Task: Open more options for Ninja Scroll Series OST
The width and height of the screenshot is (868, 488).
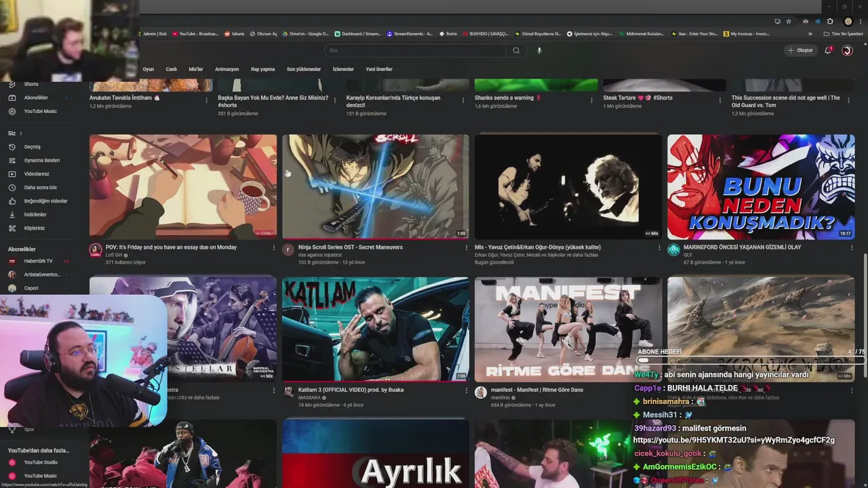Action: pos(467,248)
